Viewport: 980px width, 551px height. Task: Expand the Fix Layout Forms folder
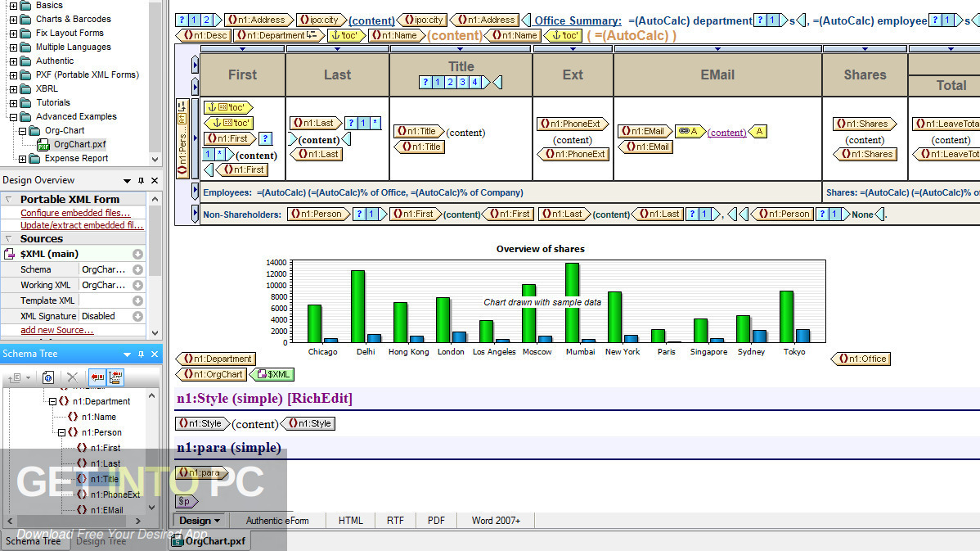point(13,33)
